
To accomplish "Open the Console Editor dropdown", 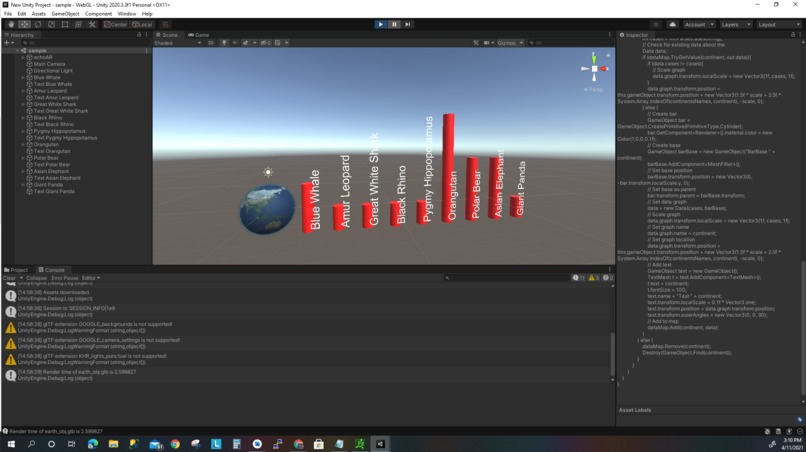I will click(x=91, y=278).
